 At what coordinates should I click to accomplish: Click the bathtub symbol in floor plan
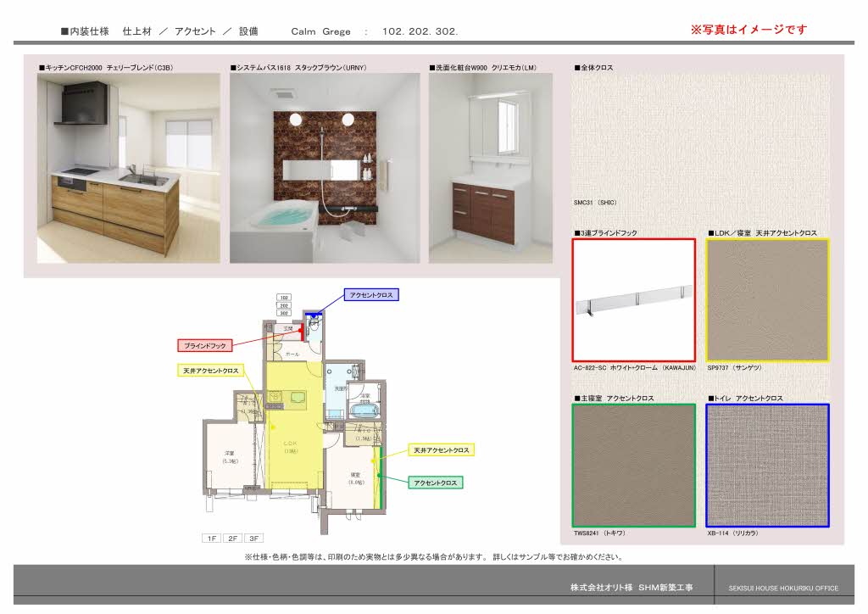point(366,411)
